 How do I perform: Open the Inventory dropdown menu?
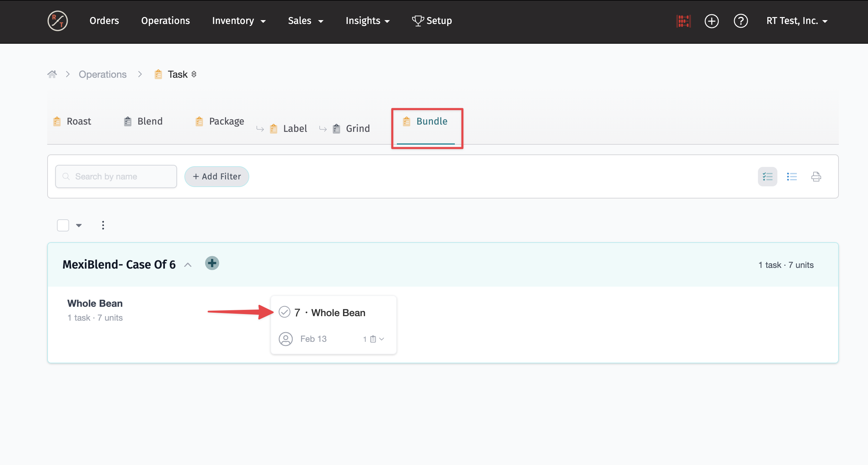click(239, 21)
